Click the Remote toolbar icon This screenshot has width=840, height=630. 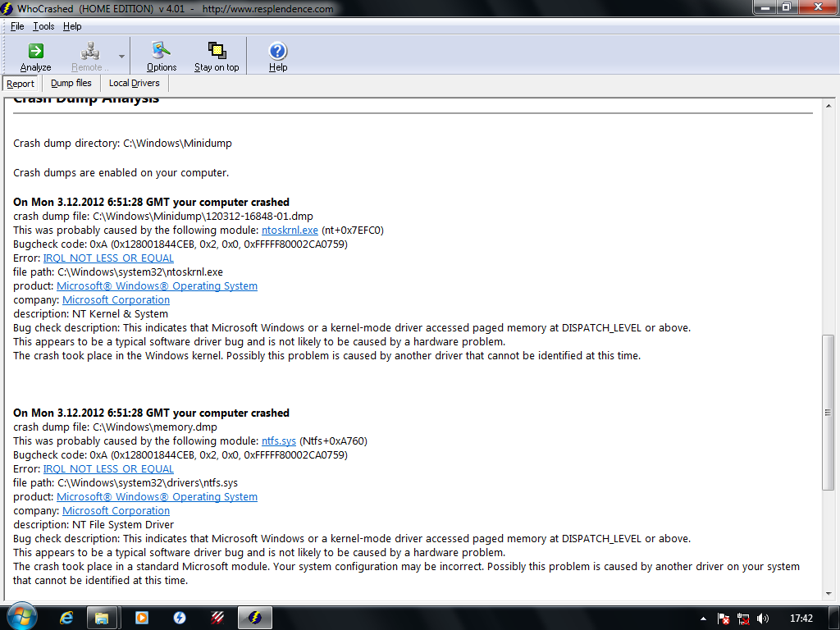coord(89,57)
